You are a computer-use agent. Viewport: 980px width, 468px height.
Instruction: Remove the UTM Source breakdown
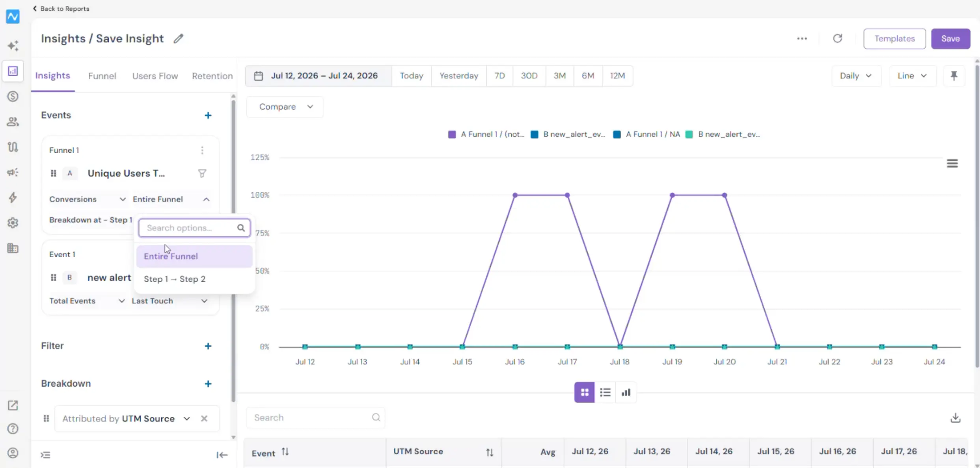point(204,419)
